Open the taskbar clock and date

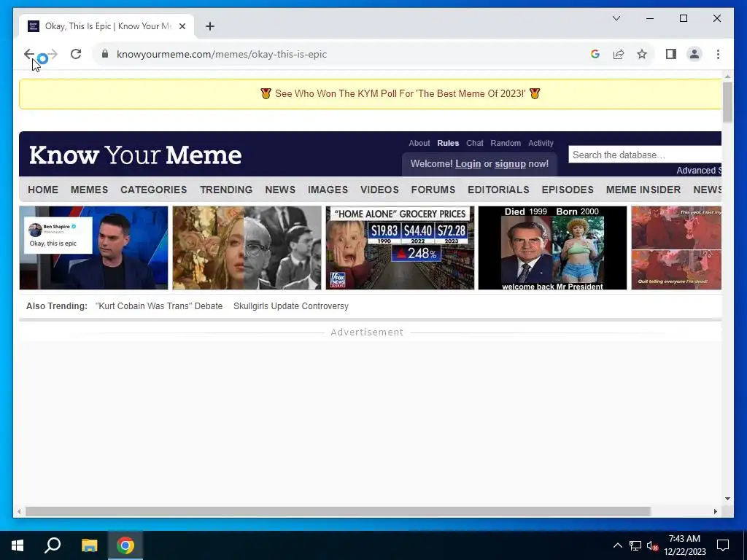coord(684,545)
